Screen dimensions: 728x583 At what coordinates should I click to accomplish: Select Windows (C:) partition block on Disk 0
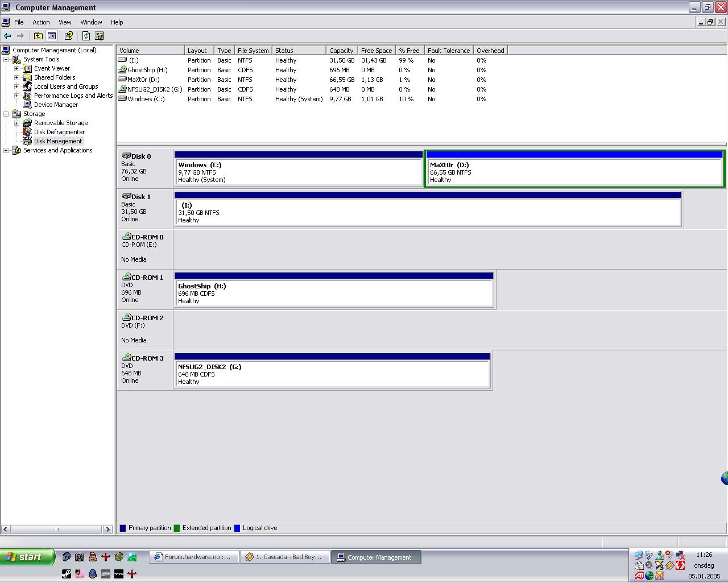[299, 168]
